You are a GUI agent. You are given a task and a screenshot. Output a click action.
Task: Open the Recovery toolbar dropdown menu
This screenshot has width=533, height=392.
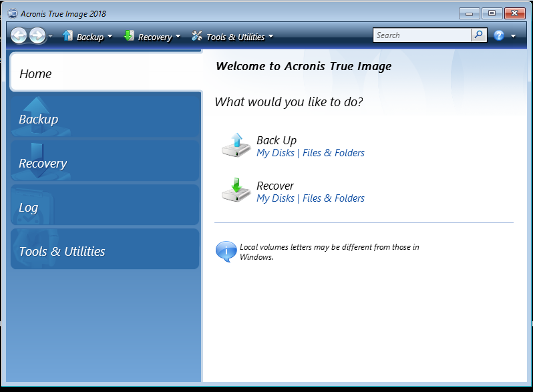click(x=152, y=37)
